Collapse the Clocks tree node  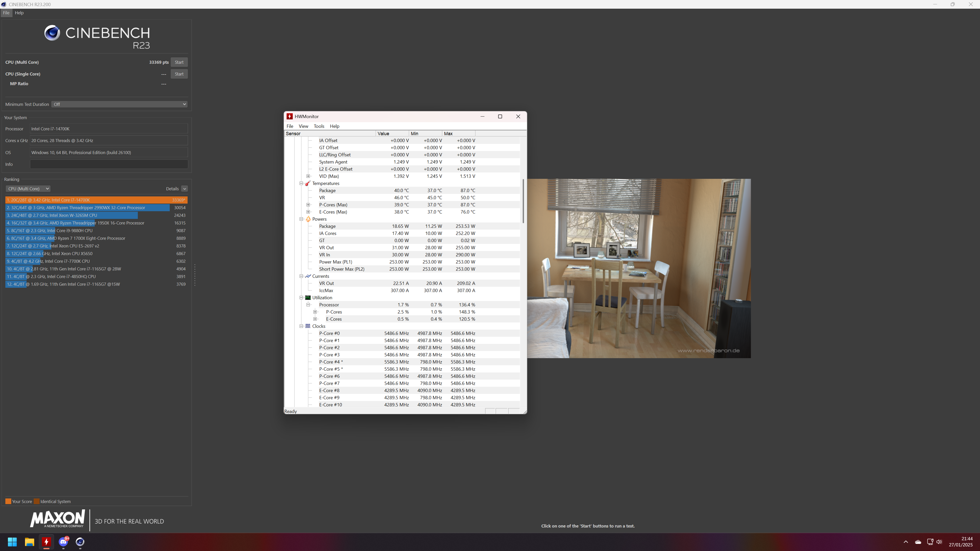pos(301,326)
